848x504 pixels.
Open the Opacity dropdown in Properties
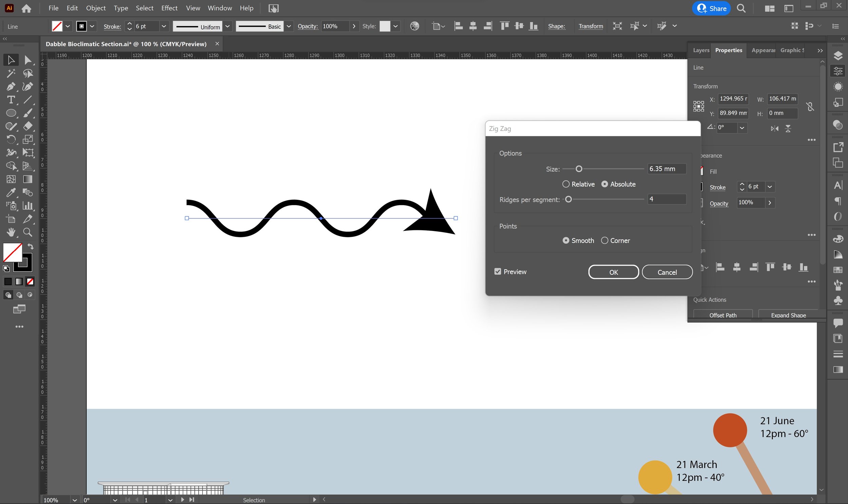[769, 202]
